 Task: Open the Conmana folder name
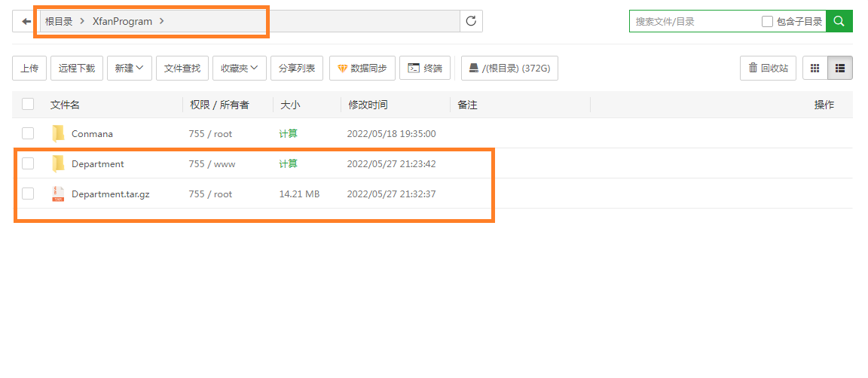92,134
